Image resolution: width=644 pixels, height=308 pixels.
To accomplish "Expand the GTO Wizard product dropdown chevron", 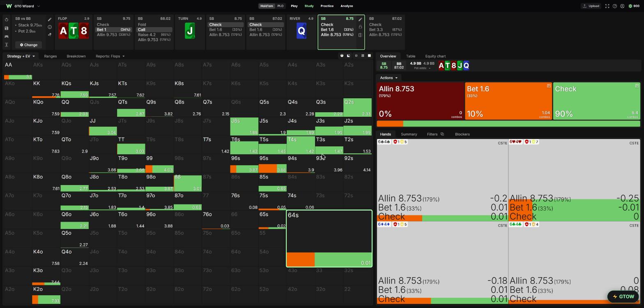I will (x=39, y=6).
